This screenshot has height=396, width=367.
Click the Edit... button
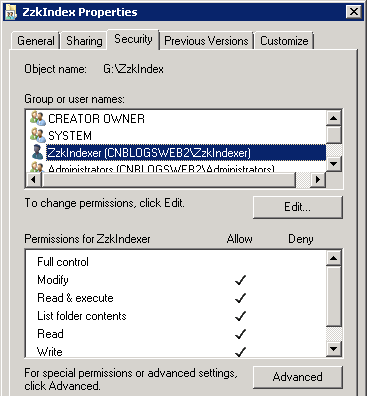[x=298, y=207]
